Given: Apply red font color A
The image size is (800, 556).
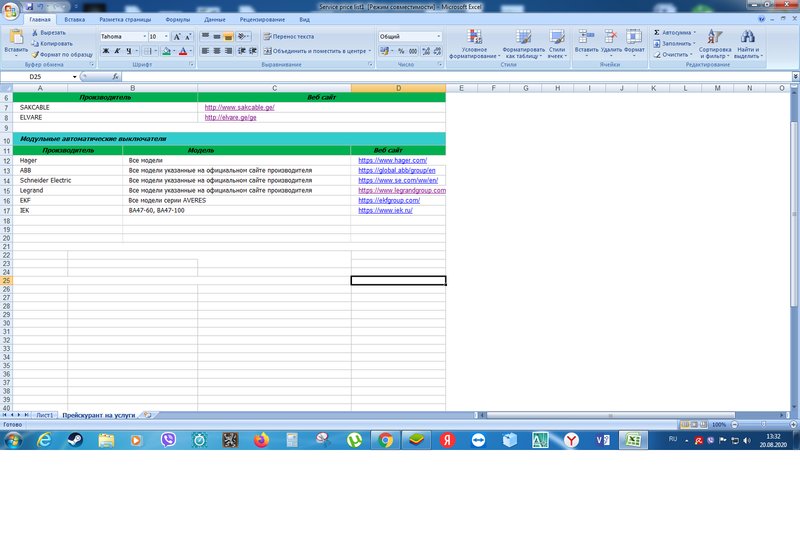Looking at the screenshot, I should [x=183, y=51].
